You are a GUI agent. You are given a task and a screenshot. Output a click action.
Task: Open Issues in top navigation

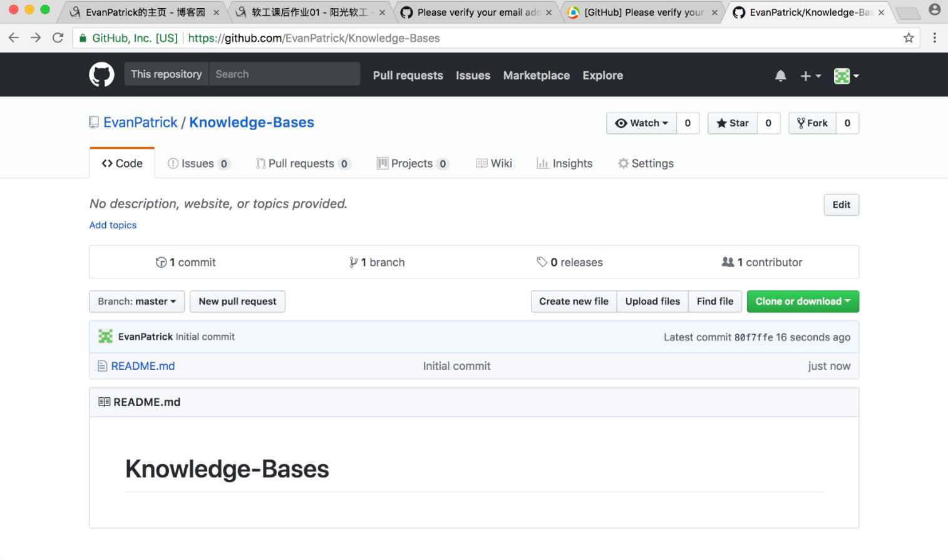pos(473,76)
